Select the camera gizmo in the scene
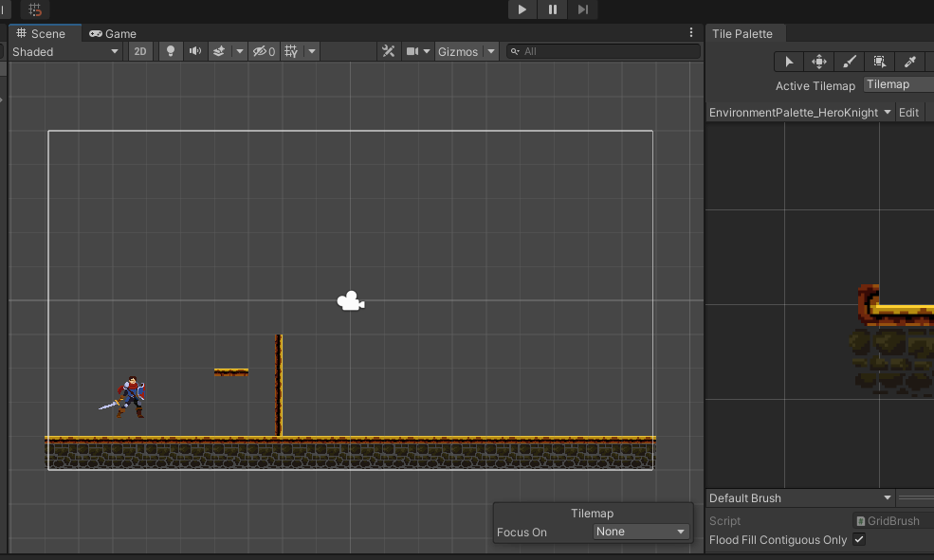The width and height of the screenshot is (934, 560). point(351,301)
